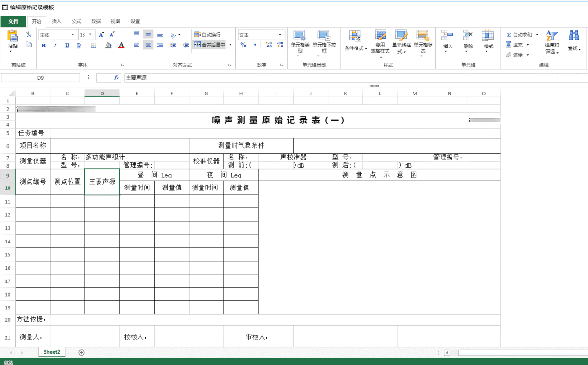Open the 对齐方式 alignment dialog launcher
The width and height of the screenshot is (588, 365).
[x=230, y=65]
